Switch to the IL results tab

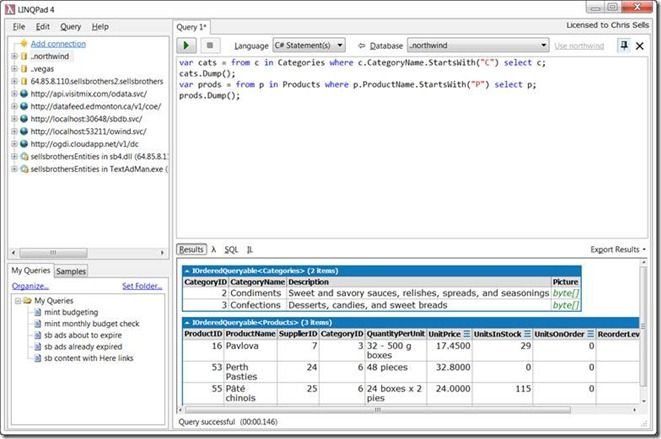[250, 250]
